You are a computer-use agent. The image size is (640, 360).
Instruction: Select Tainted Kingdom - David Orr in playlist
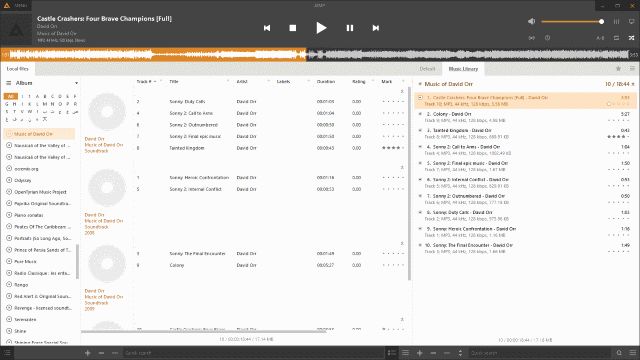pyautogui.click(x=525, y=133)
